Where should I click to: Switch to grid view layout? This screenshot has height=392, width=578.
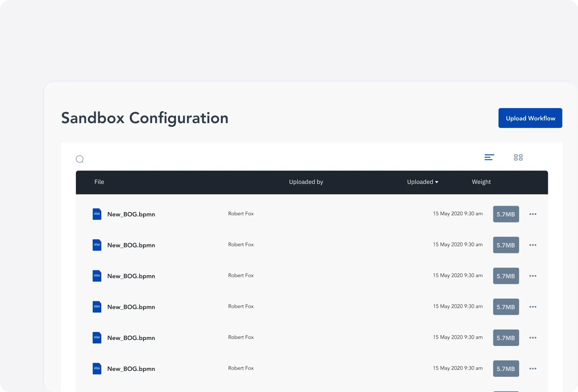pyautogui.click(x=518, y=158)
